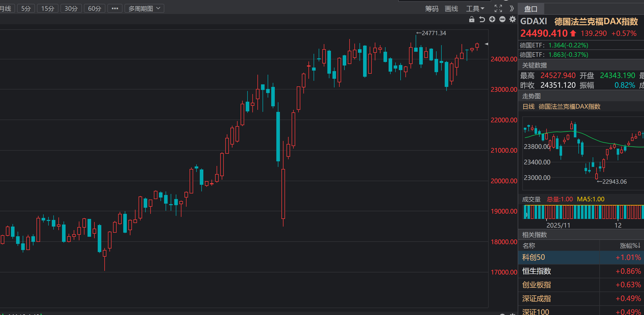Switch to 60分 period

click(x=94, y=8)
